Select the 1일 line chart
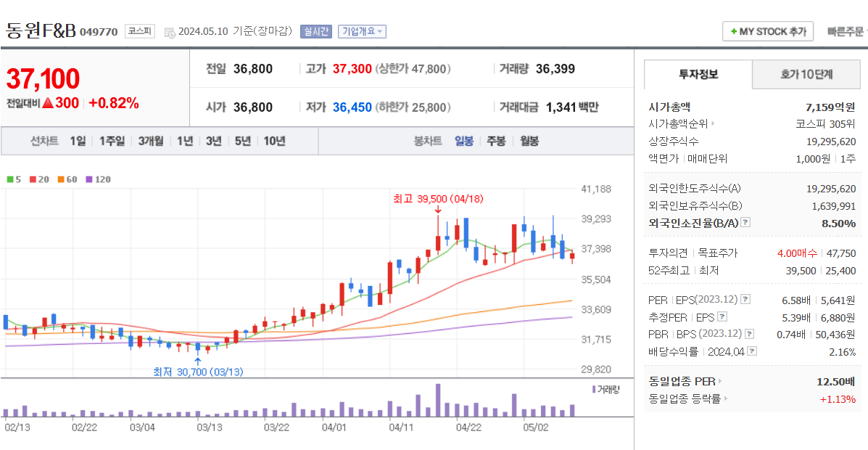The image size is (868, 450). tap(78, 141)
